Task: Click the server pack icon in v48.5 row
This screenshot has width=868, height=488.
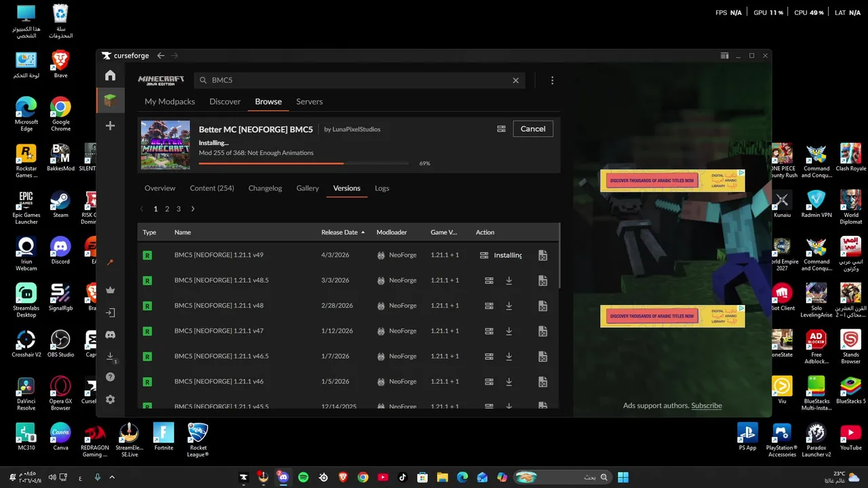Action: pos(488,281)
